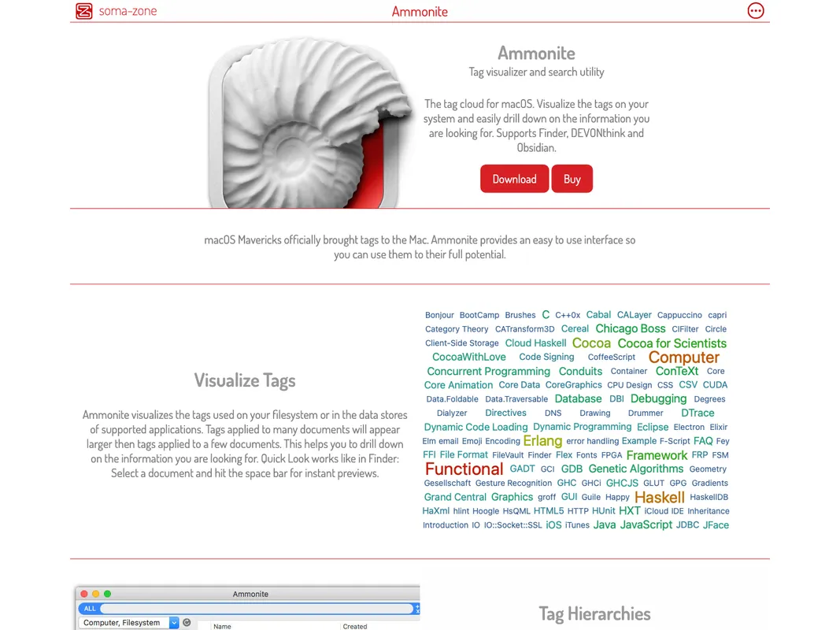Select the JavaScript tag
Image resolution: width=840 pixels, height=630 pixels.
[x=646, y=524]
